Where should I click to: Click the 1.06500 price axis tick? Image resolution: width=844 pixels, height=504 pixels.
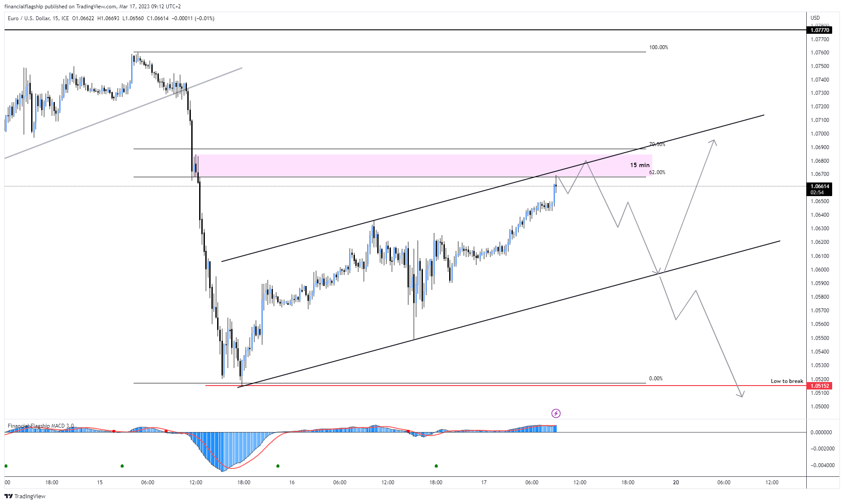click(x=820, y=201)
